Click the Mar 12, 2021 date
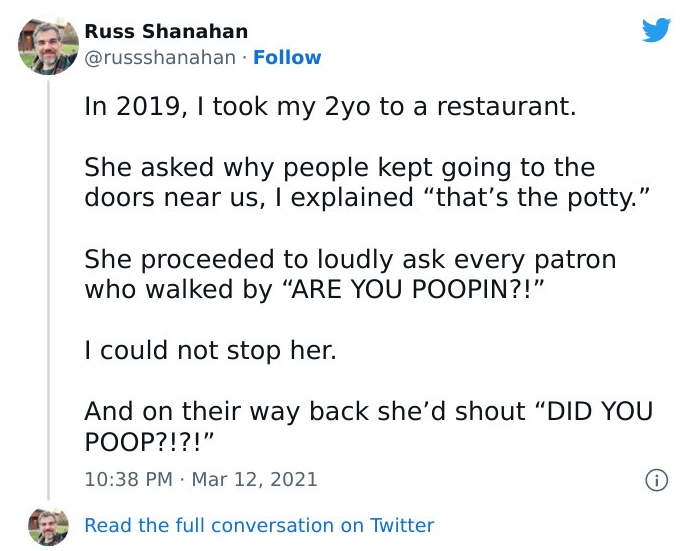689x551 pixels. coord(254,480)
